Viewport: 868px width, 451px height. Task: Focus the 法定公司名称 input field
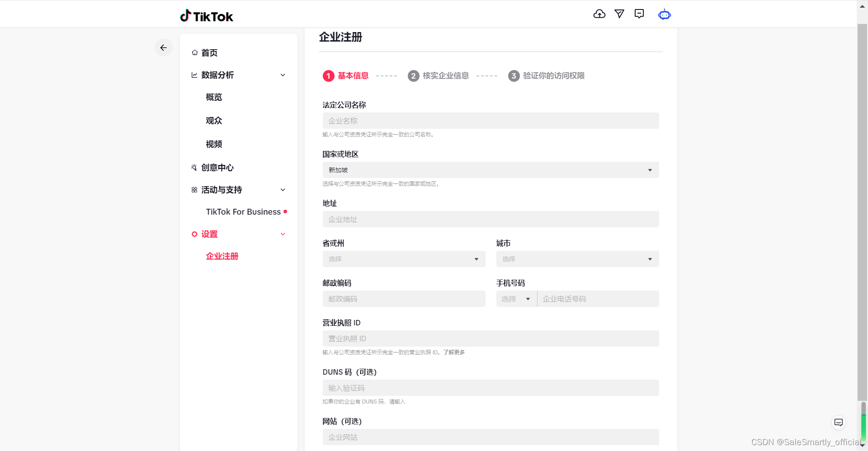point(491,121)
